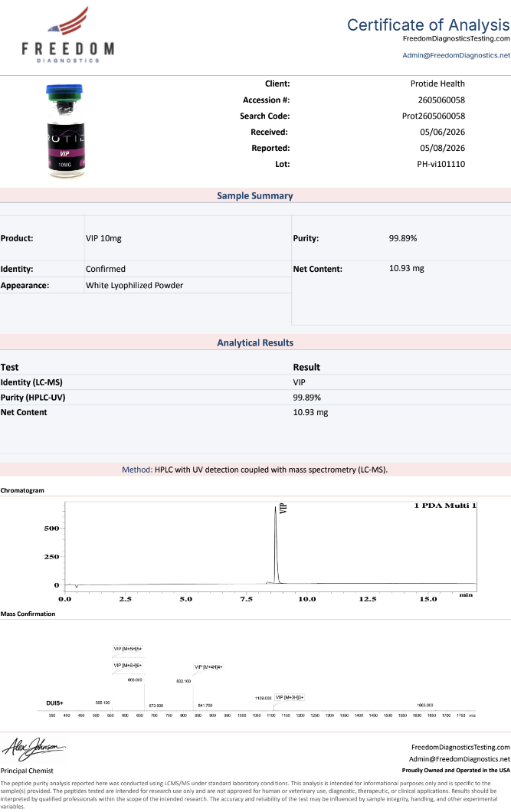This screenshot has height=812, width=511.
Task: Click the 99.89% result in Analytical Results
Action: click(307, 398)
